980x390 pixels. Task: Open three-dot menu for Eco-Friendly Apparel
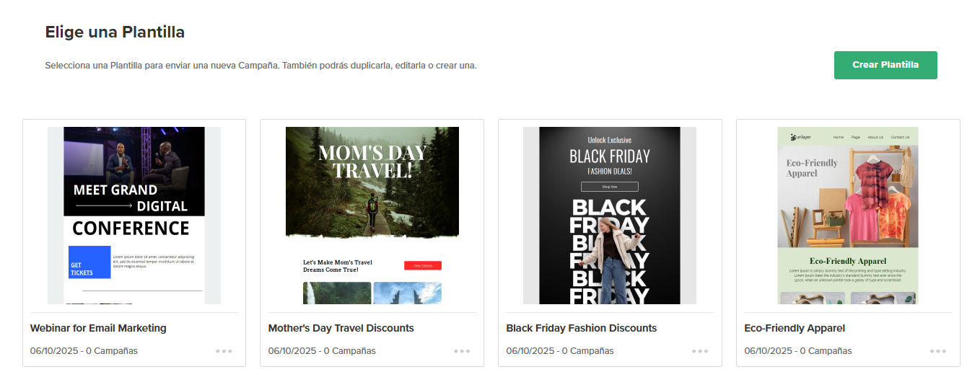[x=938, y=351]
